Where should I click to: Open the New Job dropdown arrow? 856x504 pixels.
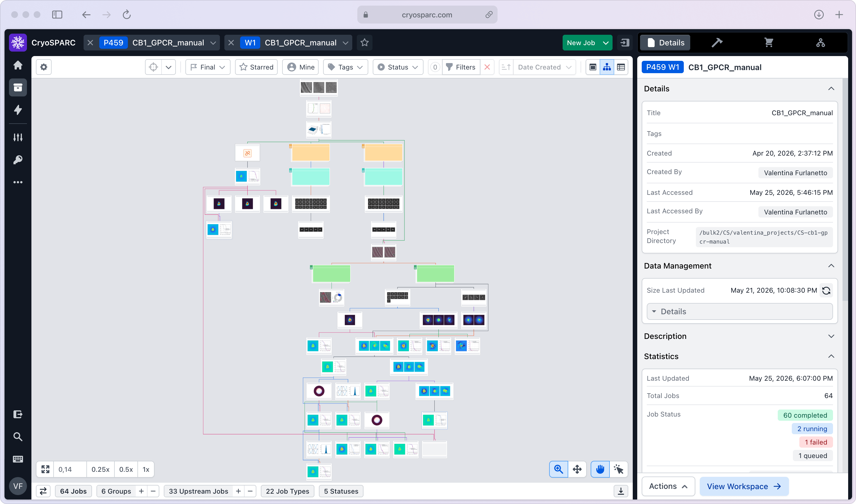coord(606,42)
